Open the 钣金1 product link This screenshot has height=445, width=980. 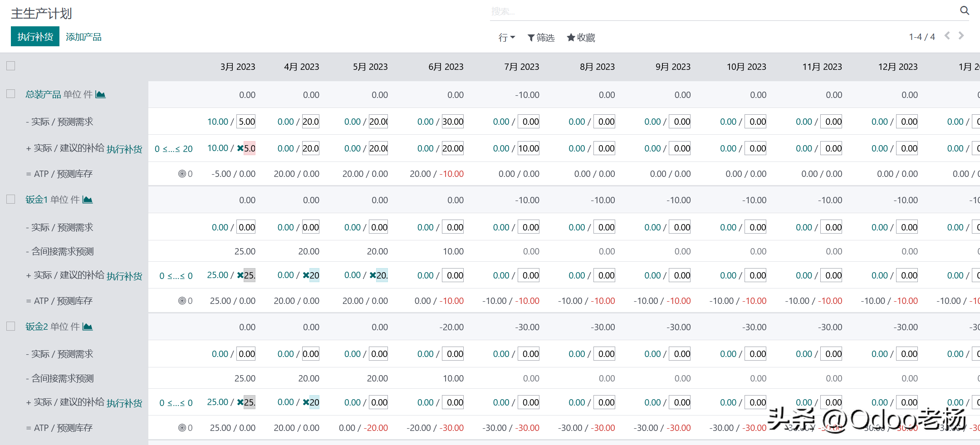(x=36, y=200)
